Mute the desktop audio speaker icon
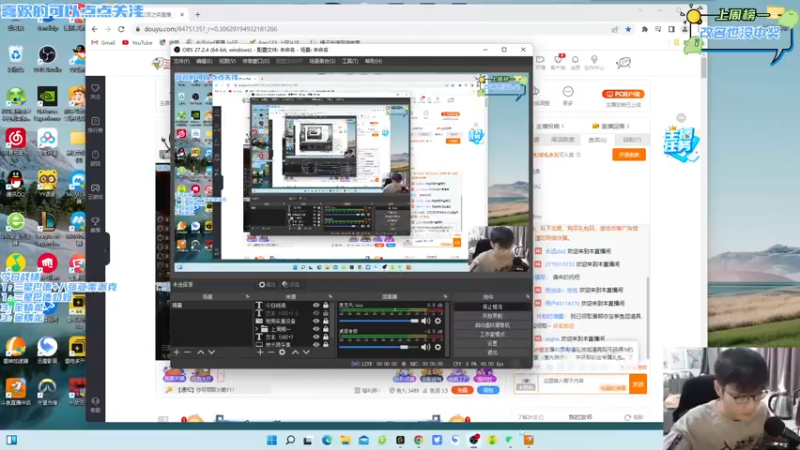Image resolution: width=800 pixels, height=450 pixels. pos(426,347)
